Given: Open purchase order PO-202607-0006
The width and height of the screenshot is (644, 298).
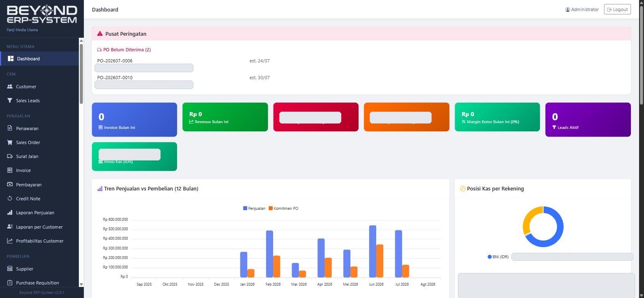Looking at the screenshot, I should (x=115, y=61).
